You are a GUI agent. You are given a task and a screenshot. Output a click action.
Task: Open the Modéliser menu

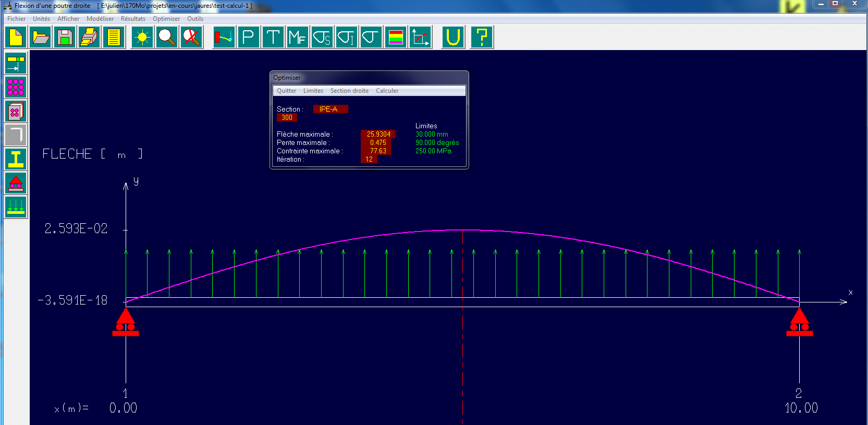click(100, 19)
